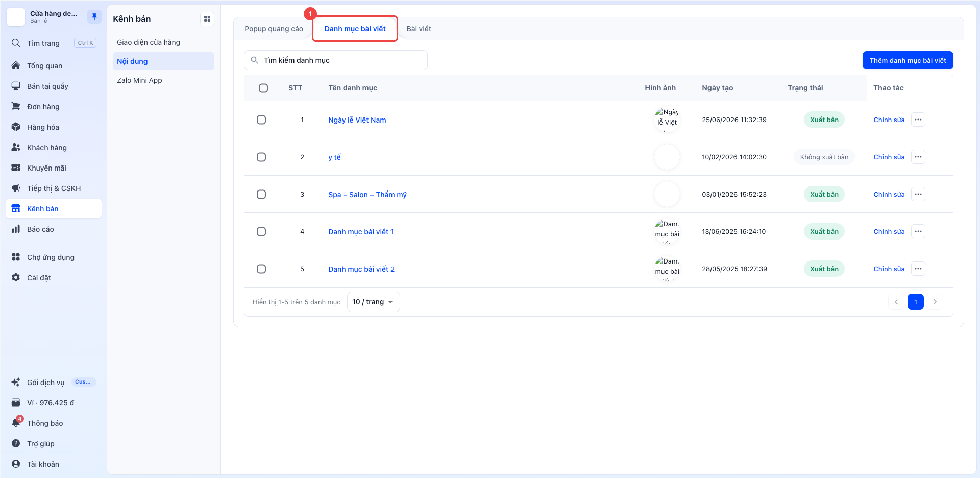Click Thêm danh mục bài viết button
The image size is (980, 478).
pos(908,60)
